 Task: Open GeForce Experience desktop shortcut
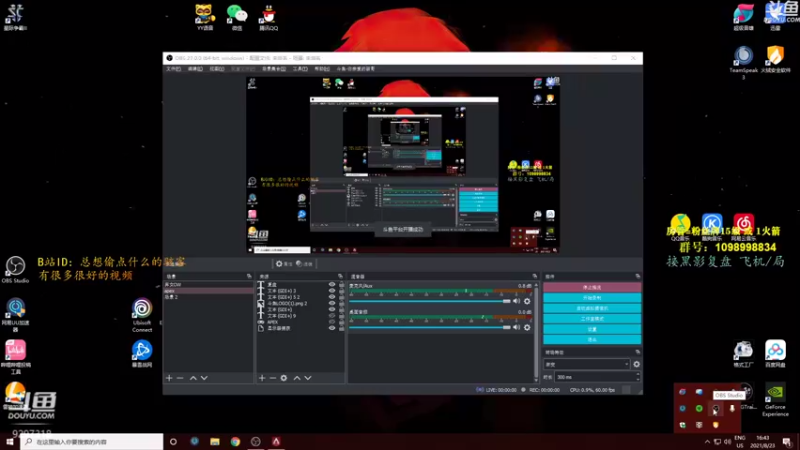pos(776,401)
